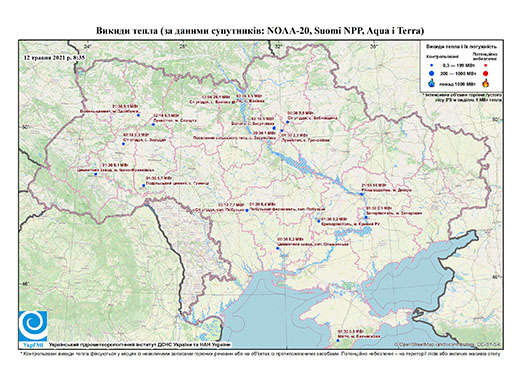Click the small red dot in legend
The height and width of the screenshot is (368, 520).
click(x=486, y=65)
